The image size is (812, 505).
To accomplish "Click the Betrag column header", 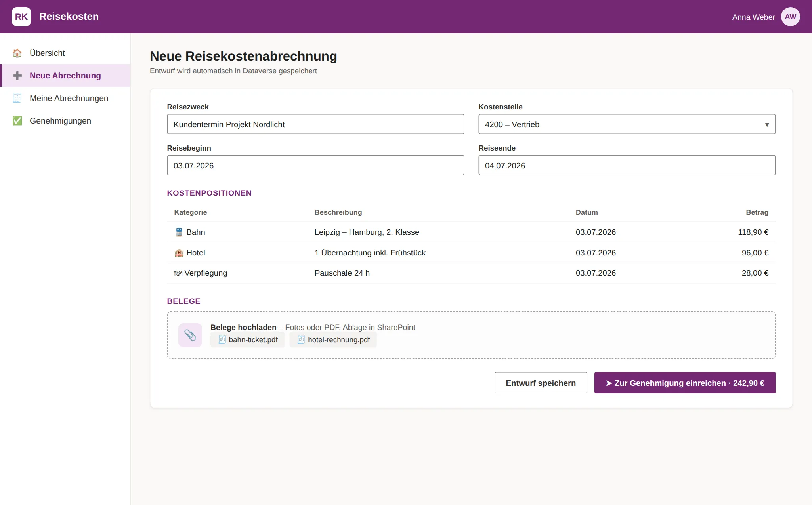I will click(x=757, y=212).
